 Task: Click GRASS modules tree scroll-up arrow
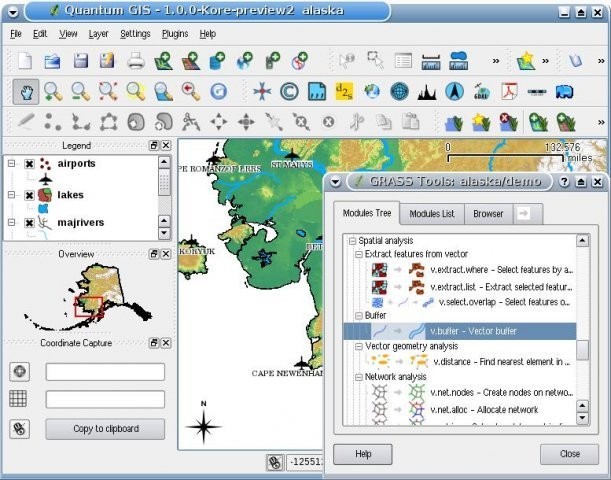tap(583, 241)
